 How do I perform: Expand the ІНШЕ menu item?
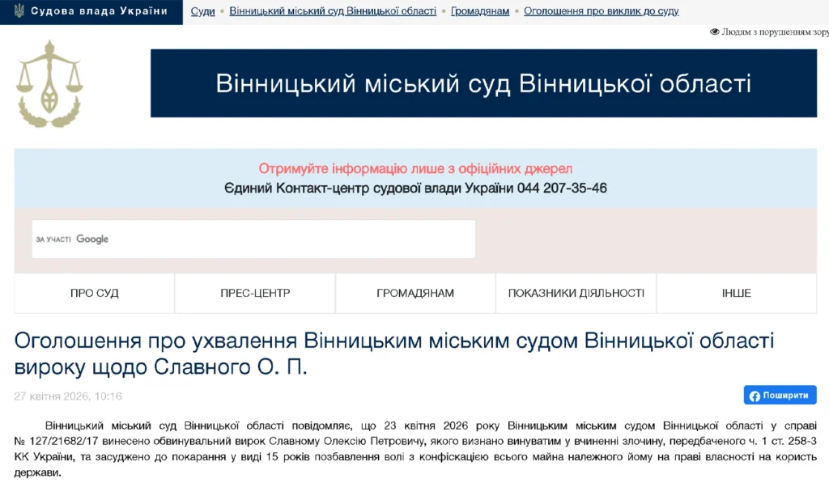(x=736, y=293)
